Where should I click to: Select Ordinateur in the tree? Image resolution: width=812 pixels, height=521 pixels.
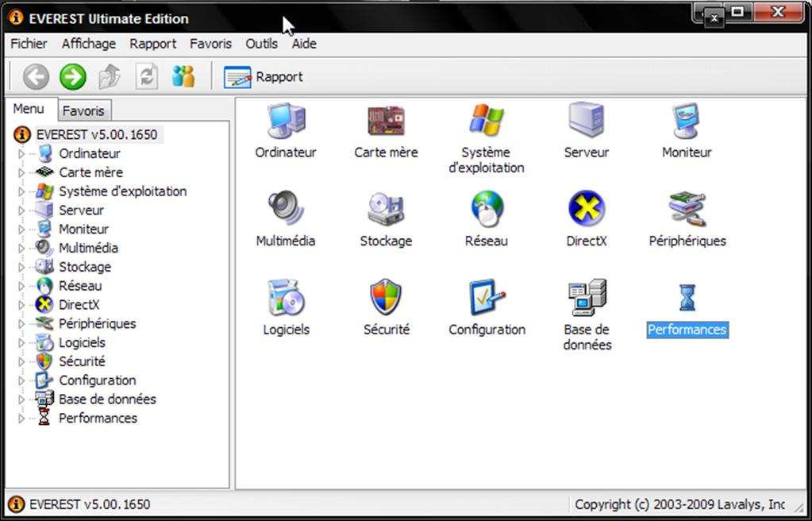coord(90,154)
